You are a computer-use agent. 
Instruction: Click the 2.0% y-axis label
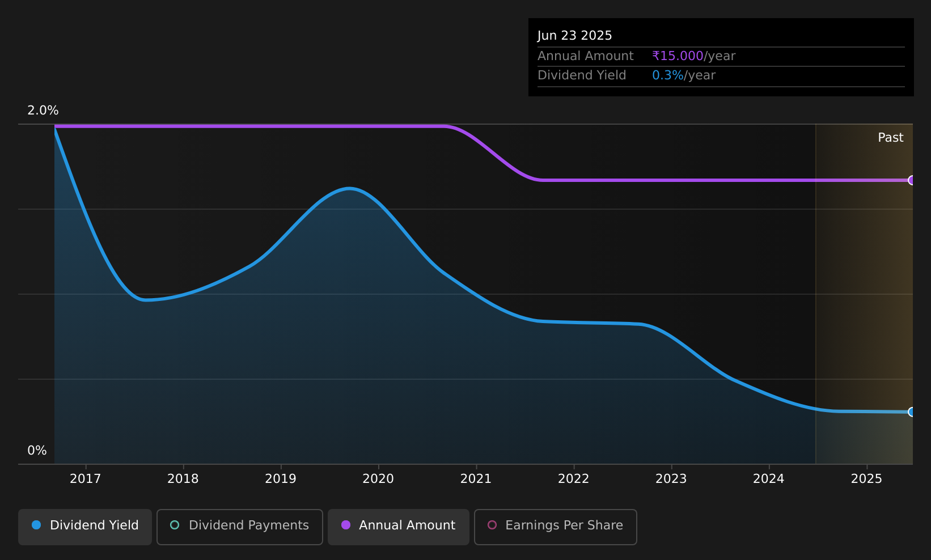[x=43, y=111]
